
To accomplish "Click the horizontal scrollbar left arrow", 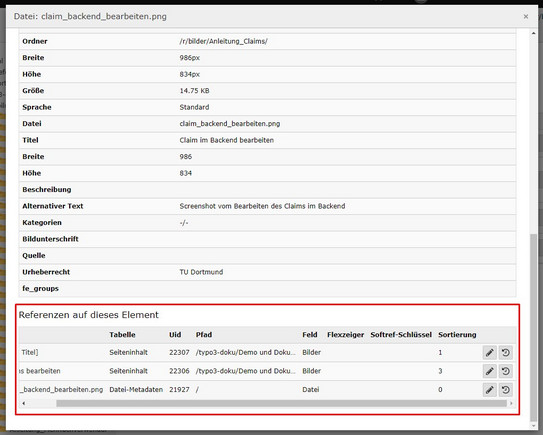I will coord(24,403).
